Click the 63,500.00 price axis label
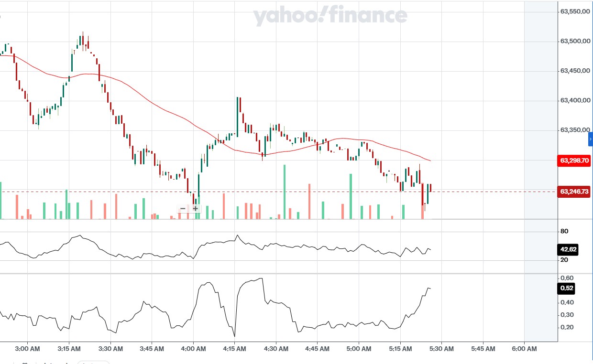 [574, 41]
